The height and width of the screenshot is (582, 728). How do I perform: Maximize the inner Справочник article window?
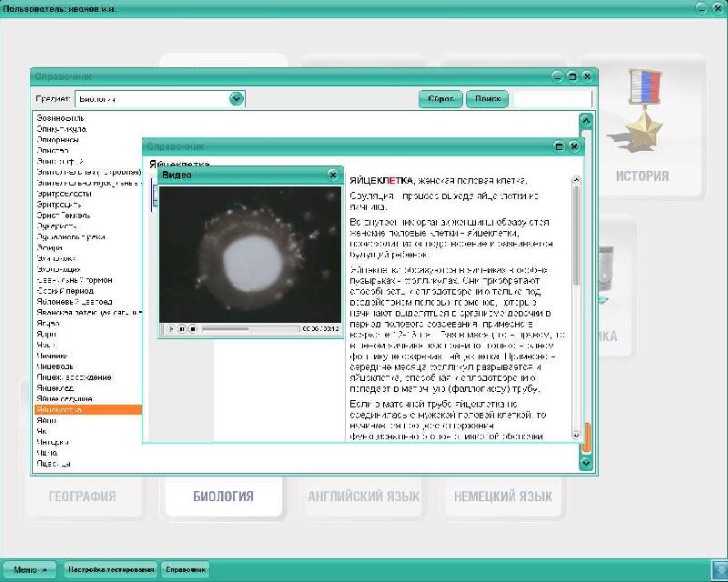560,146
